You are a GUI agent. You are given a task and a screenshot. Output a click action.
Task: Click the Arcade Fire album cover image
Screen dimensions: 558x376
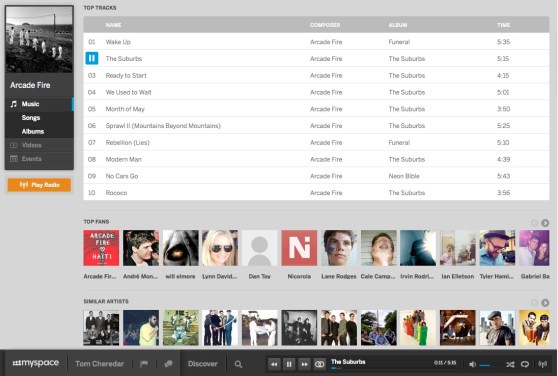coord(39,39)
